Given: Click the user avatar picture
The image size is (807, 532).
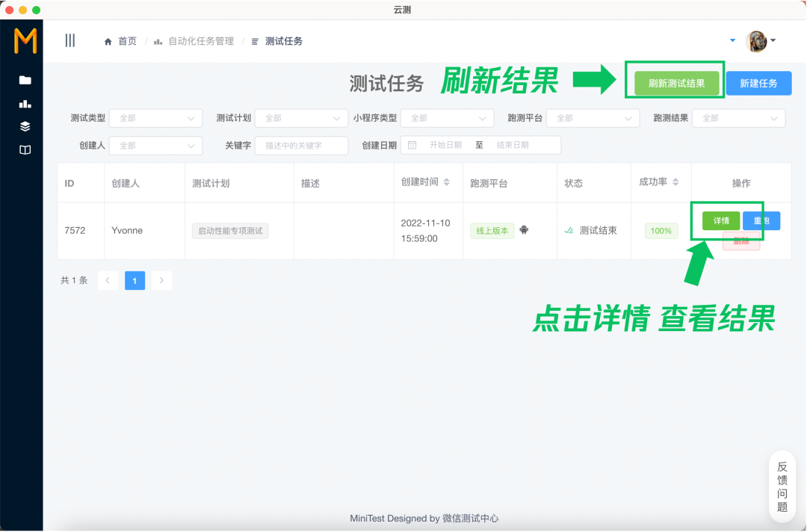Looking at the screenshot, I should coord(756,41).
